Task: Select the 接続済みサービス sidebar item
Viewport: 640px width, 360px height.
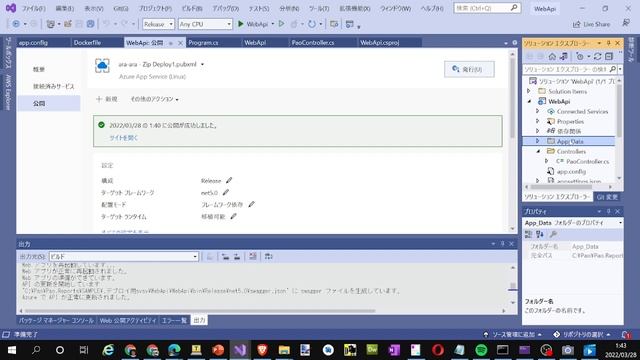Action: (x=53, y=87)
